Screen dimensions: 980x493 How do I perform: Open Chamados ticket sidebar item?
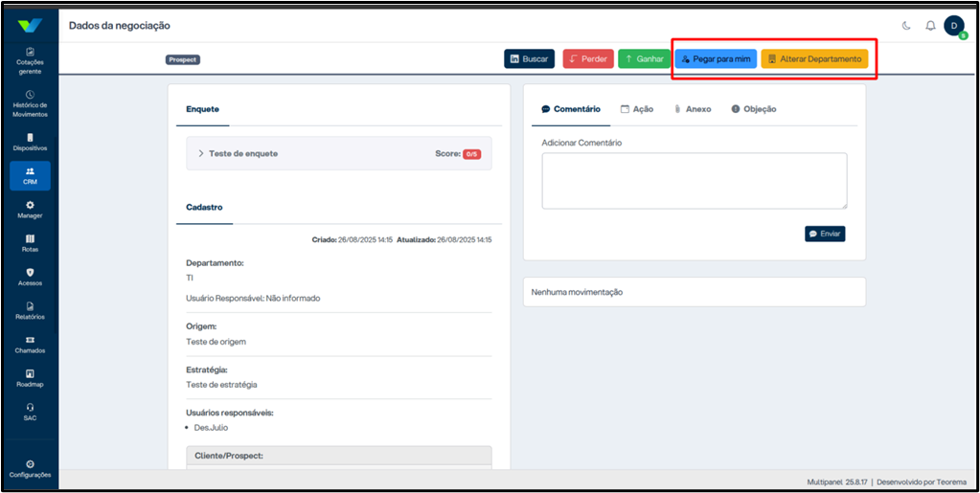30,345
